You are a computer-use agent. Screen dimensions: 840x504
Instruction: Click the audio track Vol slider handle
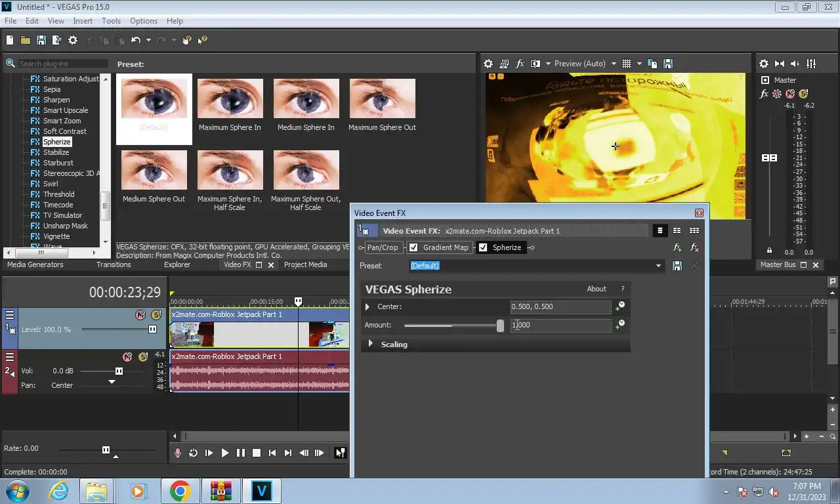click(x=119, y=371)
